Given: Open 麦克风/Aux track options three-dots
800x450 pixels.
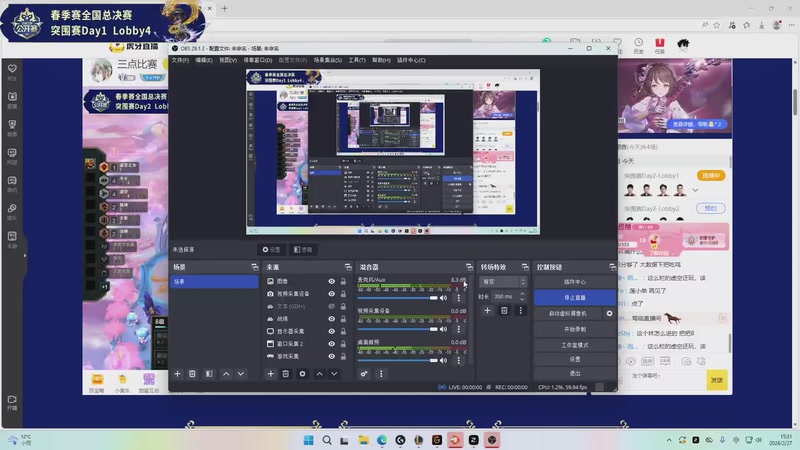Looking at the screenshot, I should (458, 298).
